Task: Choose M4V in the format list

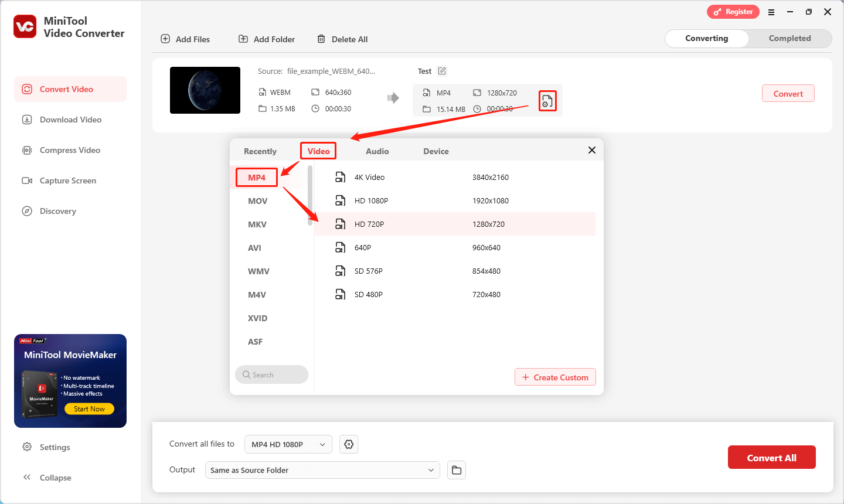Action: 257,295
